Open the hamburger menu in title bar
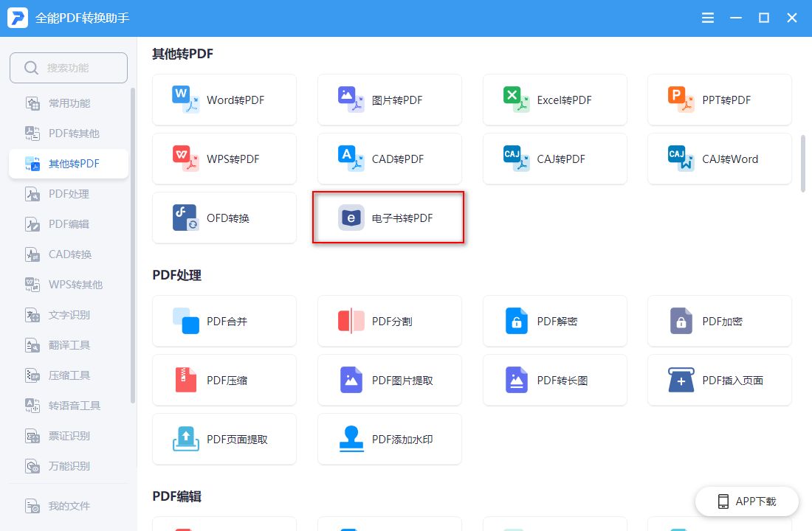 coord(707,18)
